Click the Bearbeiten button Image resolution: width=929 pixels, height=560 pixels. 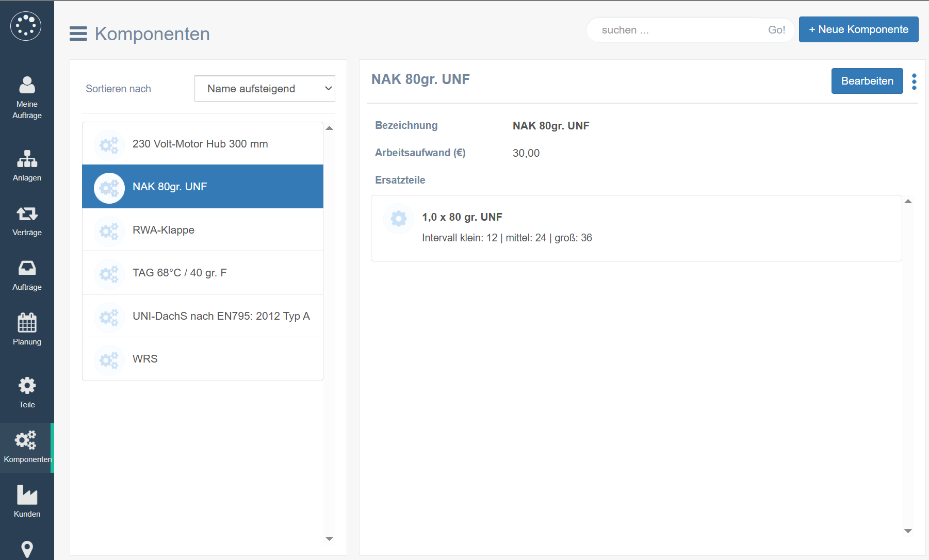[867, 81]
